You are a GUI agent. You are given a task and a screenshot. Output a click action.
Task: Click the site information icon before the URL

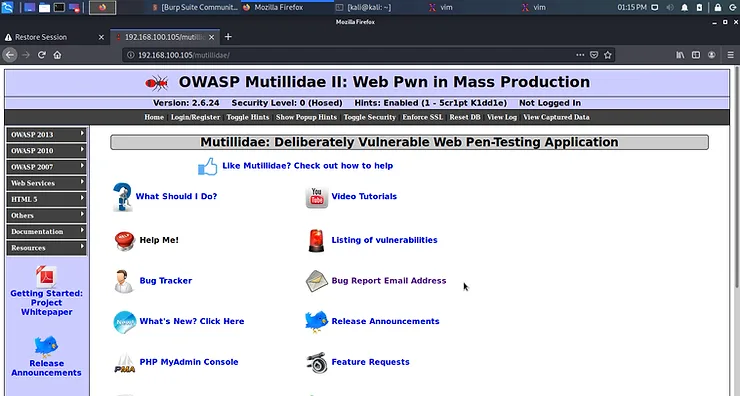(131, 55)
